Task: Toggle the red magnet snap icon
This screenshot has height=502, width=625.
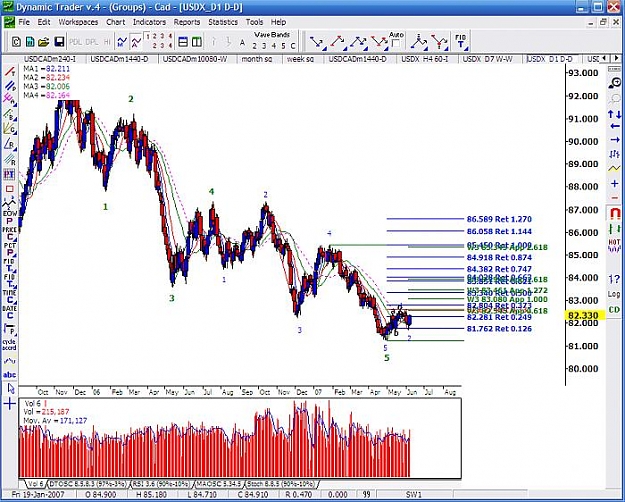Action: pyautogui.click(x=615, y=214)
